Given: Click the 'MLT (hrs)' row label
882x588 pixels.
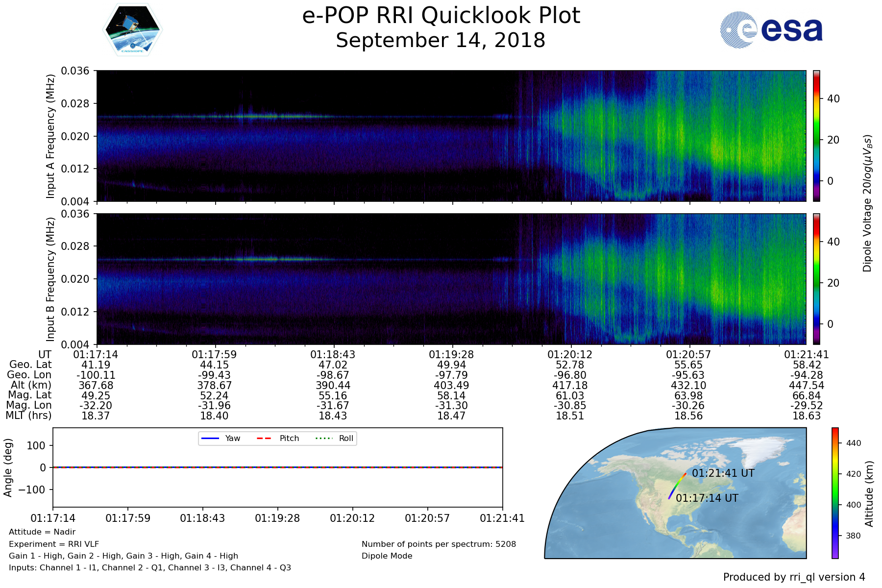Looking at the screenshot, I should (x=28, y=416).
